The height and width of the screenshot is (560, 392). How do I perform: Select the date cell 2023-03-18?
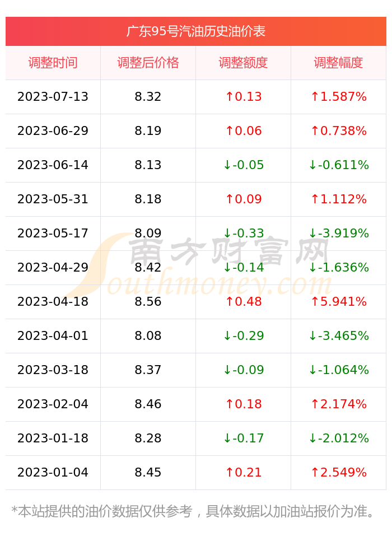53,370
